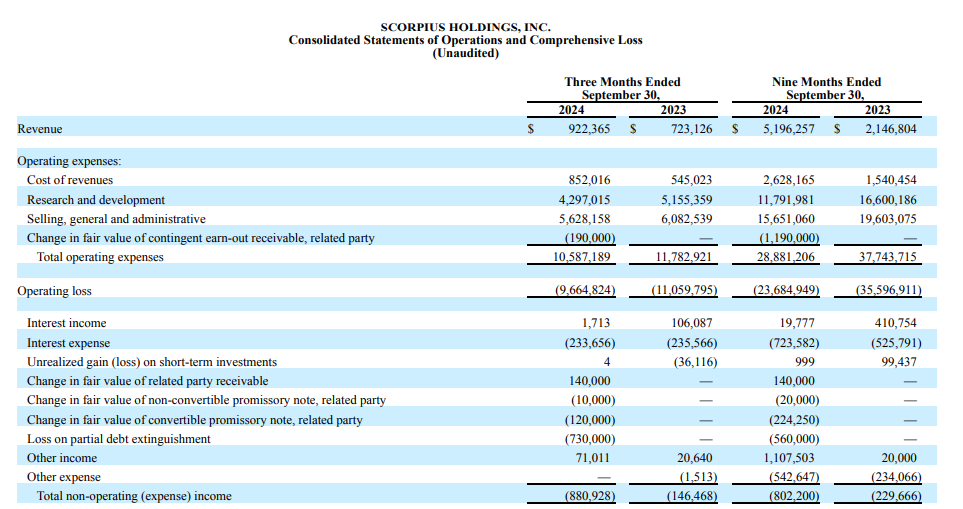Select R&D value 11,791,981
963x509 pixels.
[x=786, y=200]
